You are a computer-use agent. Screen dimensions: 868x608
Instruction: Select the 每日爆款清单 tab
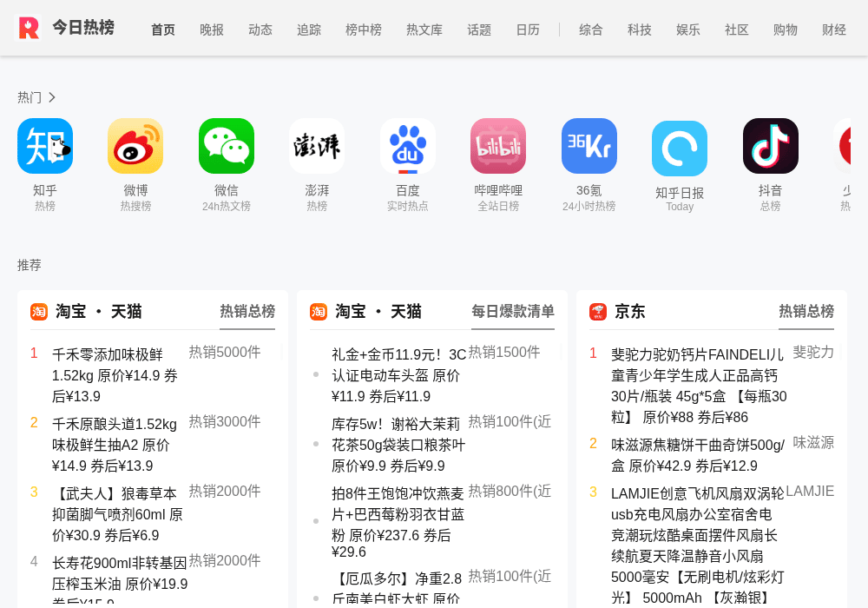click(513, 312)
